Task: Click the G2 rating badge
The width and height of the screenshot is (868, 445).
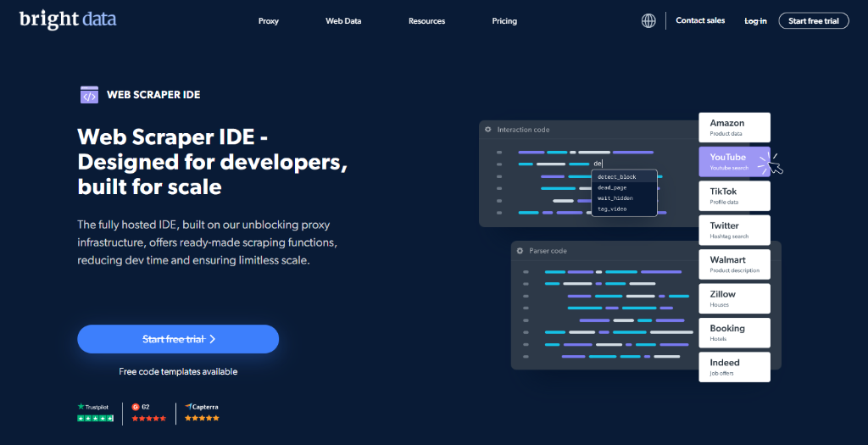Action: (148, 413)
